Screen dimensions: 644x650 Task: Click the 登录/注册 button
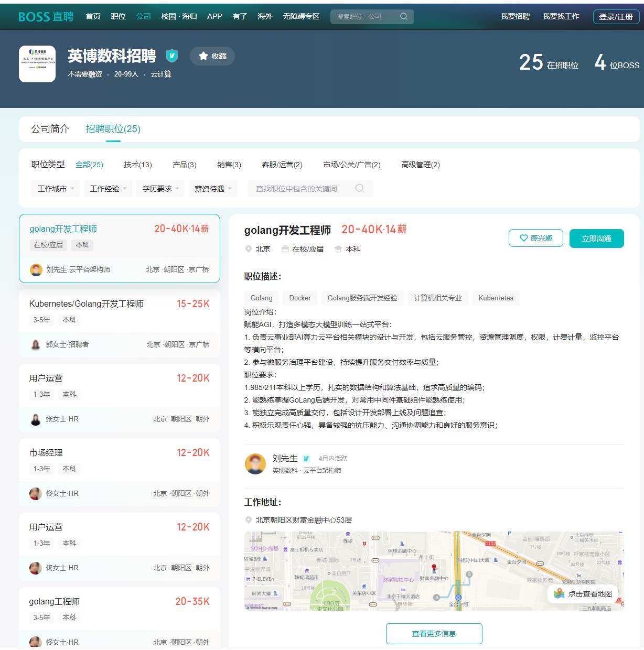(x=616, y=17)
